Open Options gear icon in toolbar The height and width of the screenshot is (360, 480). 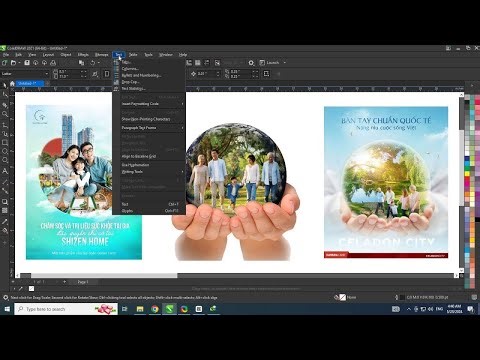click(251, 63)
